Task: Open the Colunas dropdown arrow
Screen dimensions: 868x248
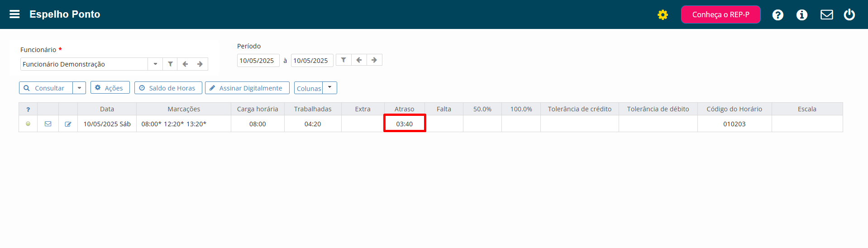Action: pyautogui.click(x=329, y=88)
